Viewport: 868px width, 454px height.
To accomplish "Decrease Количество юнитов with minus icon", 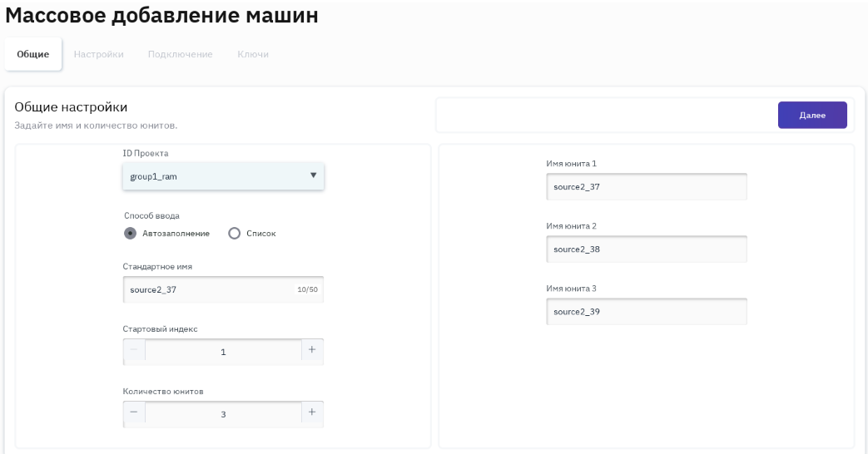I will coord(134,413).
